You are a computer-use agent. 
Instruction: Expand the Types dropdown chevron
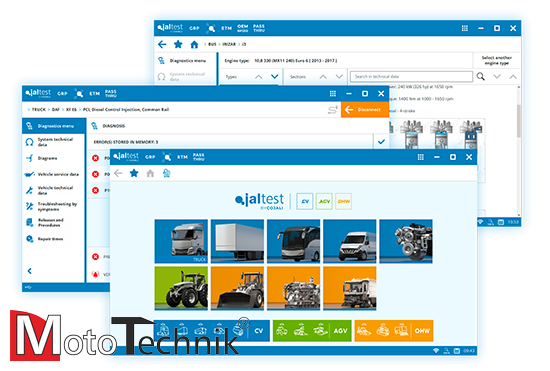(x=275, y=76)
